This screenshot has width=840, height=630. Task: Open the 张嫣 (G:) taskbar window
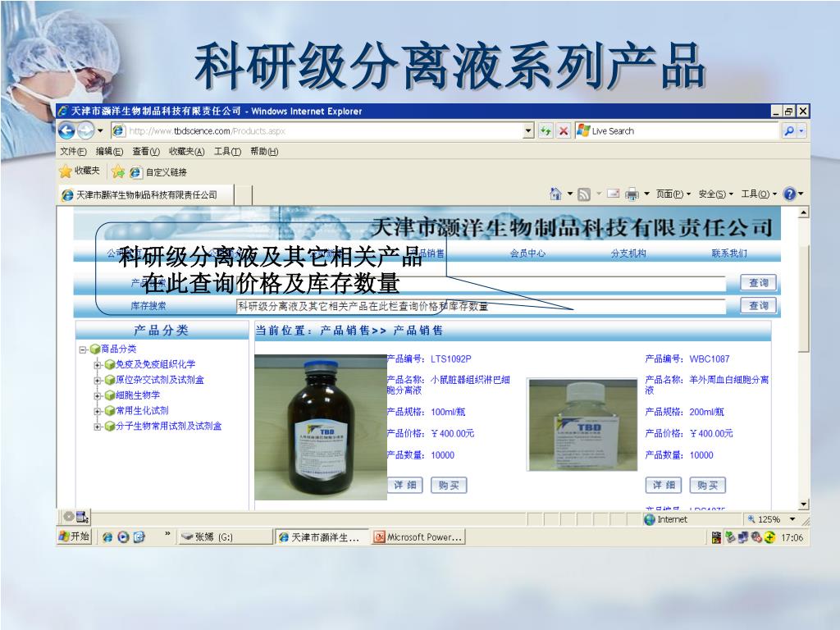(226, 536)
